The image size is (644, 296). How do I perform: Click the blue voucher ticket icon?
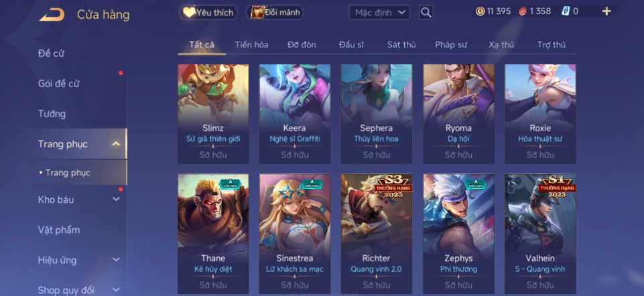pyautogui.click(x=566, y=11)
